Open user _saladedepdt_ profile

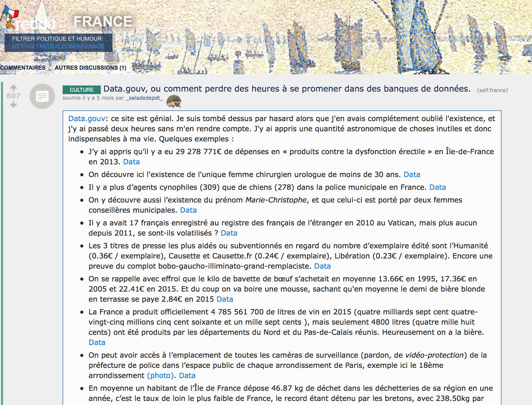pos(144,98)
